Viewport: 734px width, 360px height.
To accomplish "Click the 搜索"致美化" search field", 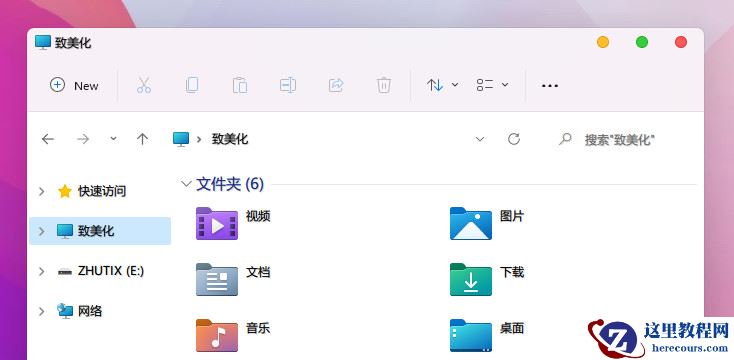I will pyautogui.click(x=619, y=140).
